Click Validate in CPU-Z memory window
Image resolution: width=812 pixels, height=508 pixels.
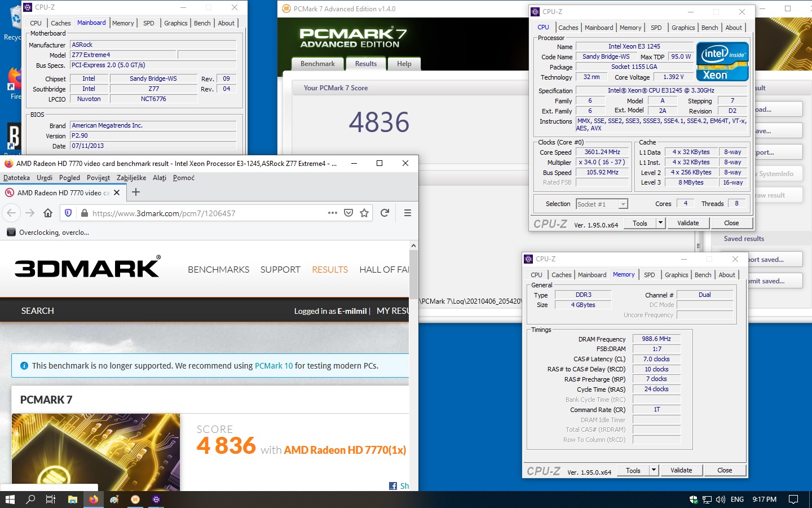click(x=681, y=470)
